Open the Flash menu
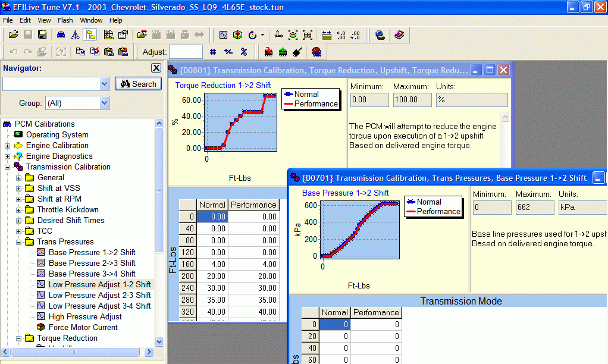This screenshot has height=364, width=608. (65, 20)
